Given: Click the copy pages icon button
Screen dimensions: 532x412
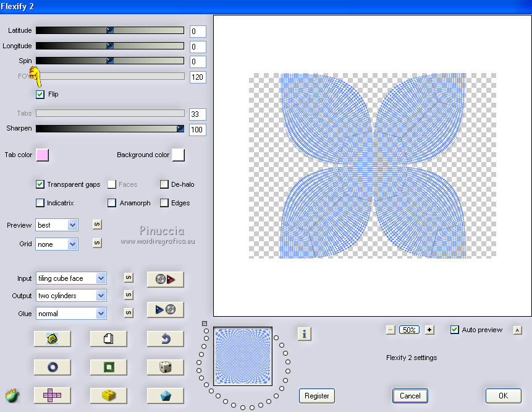Looking at the screenshot, I should (109, 338).
